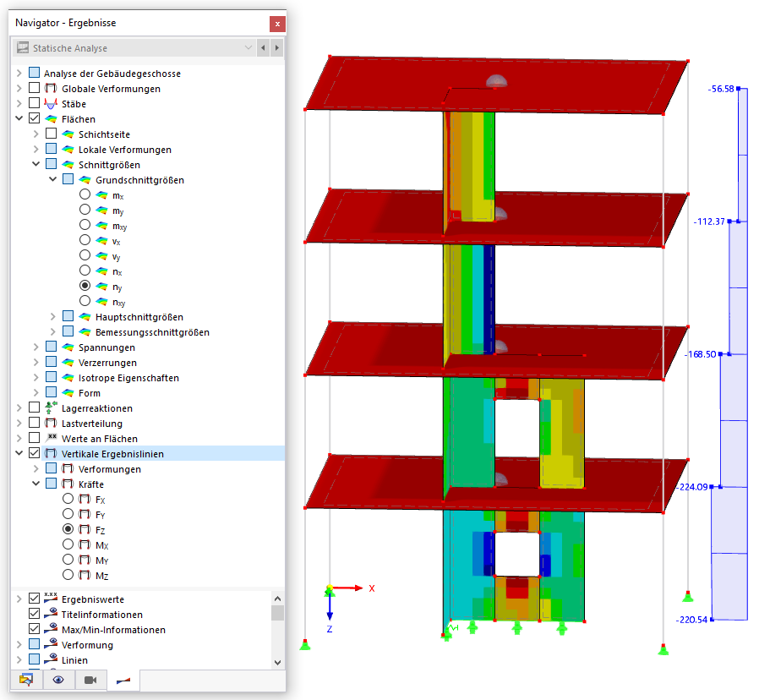Select the Fy force radio button
The height and width of the screenshot is (700, 759).
[68, 514]
